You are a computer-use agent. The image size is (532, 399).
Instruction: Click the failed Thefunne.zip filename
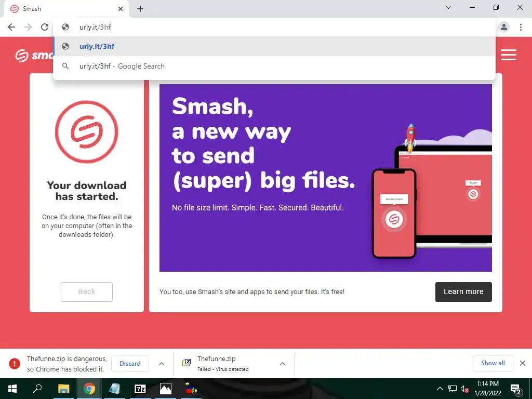click(x=217, y=358)
